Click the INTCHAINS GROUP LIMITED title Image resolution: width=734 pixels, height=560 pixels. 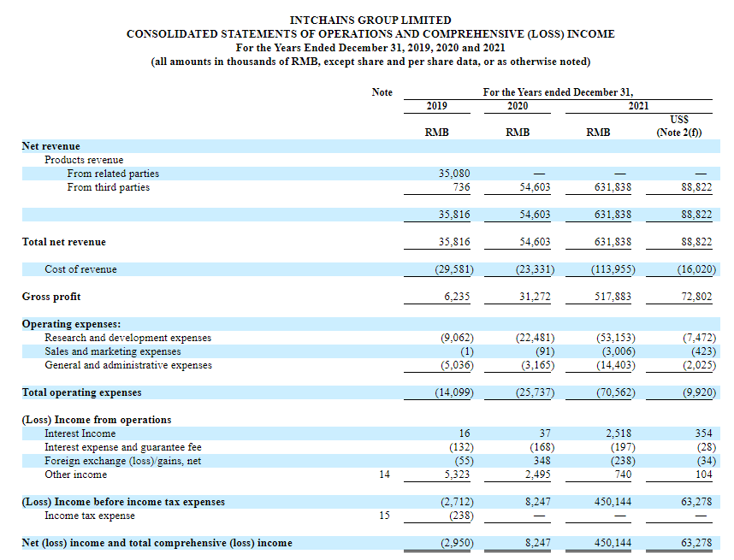[x=370, y=21]
